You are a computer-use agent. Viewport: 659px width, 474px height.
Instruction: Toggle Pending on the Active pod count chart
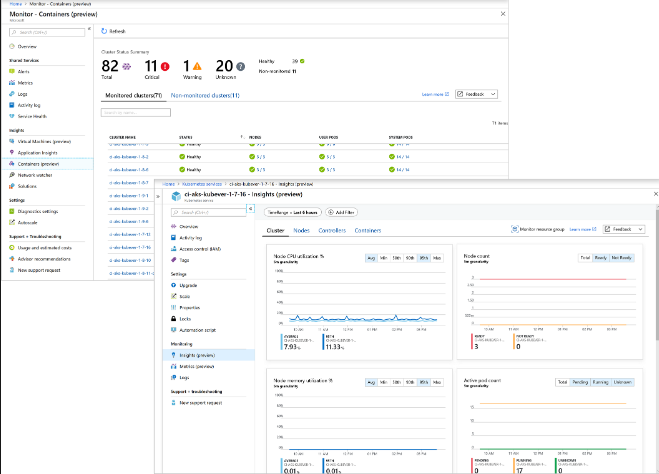(x=580, y=382)
